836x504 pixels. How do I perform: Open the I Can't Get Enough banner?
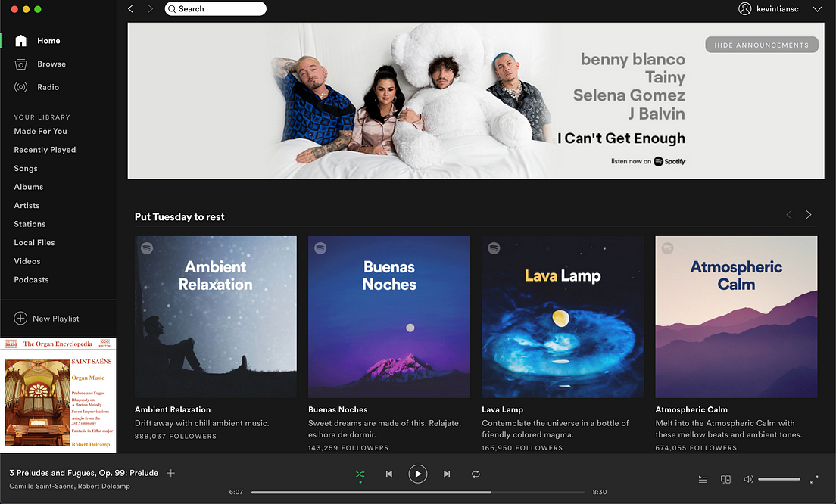coord(476,101)
